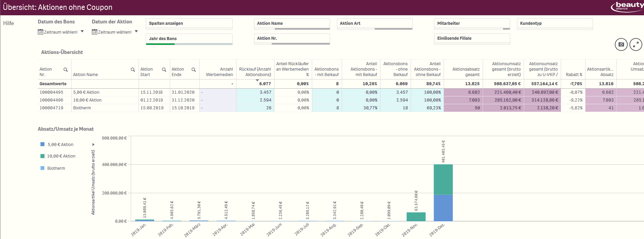Open the Spalten anzeigen filter
This screenshot has width=644, height=239.
tap(189, 23)
